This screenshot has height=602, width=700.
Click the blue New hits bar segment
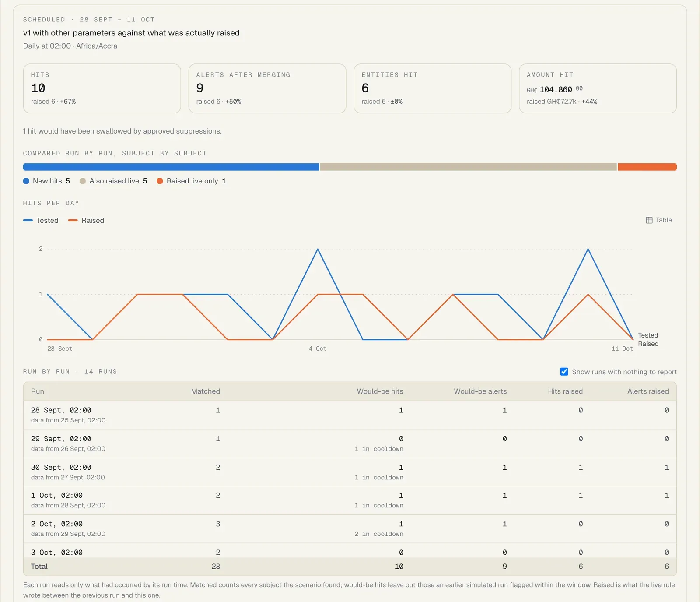click(171, 167)
